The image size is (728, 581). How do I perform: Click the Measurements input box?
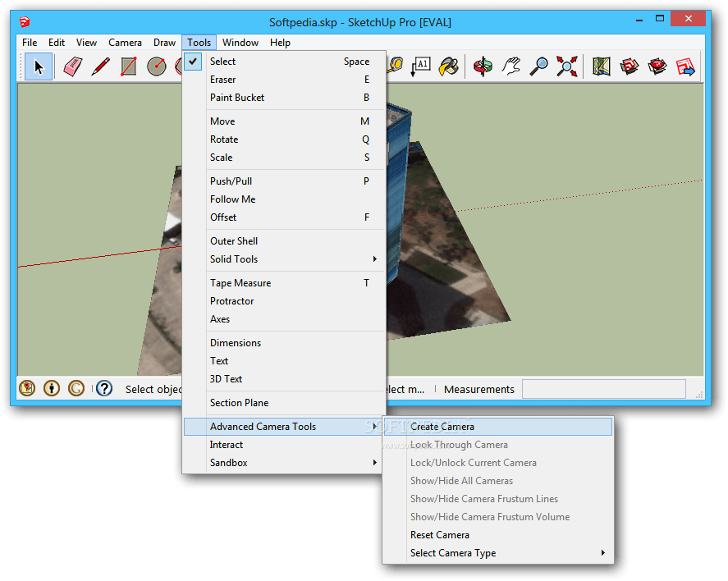click(x=603, y=389)
